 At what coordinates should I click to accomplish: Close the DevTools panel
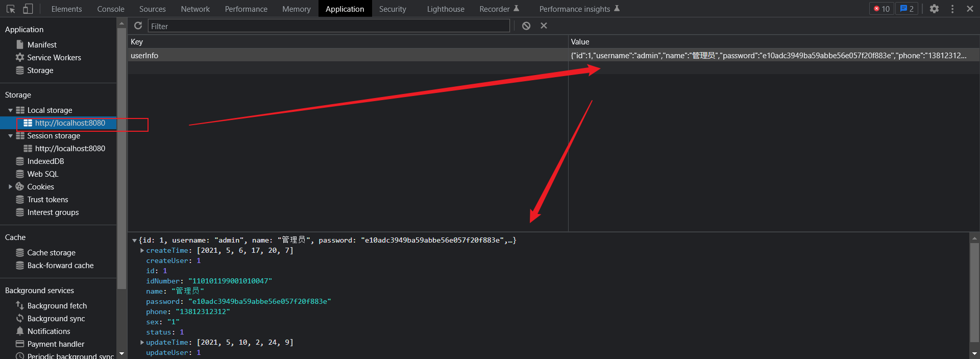click(970, 9)
